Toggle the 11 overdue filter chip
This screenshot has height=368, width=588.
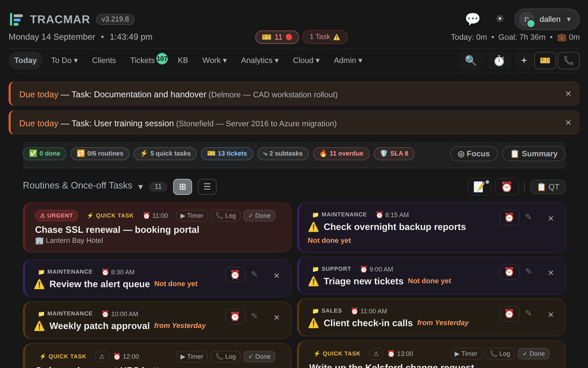point(341,153)
